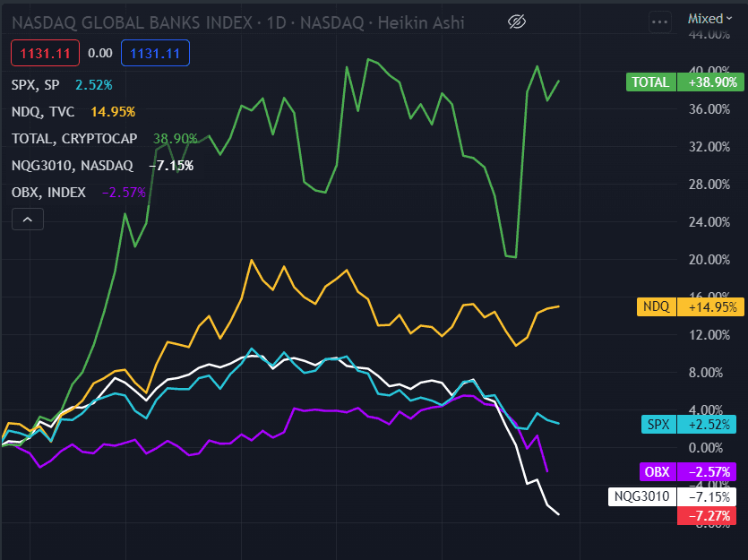This screenshot has width=748, height=560.
Task: Click the NASDAQ Global Banks Index title
Action: 133,21
